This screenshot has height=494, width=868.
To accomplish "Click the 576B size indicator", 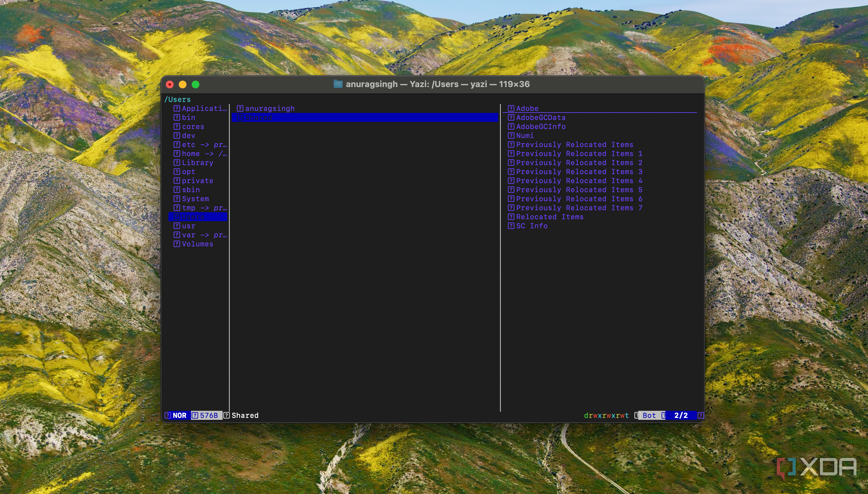I will [x=208, y=416].
